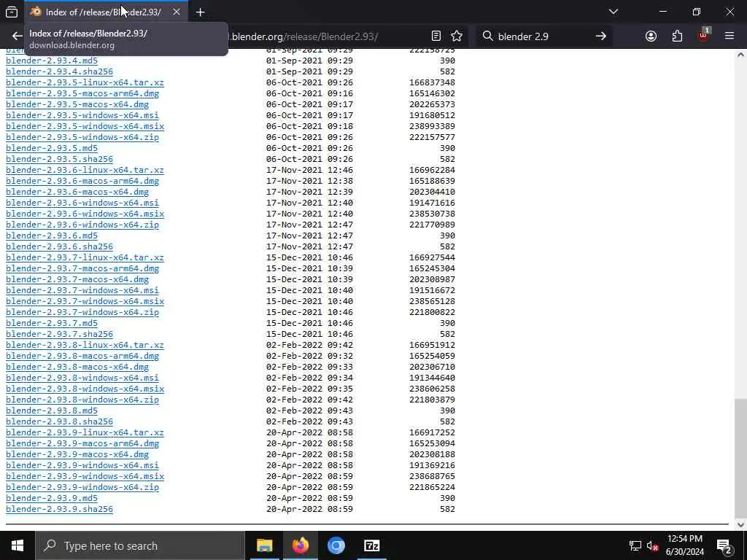The height and width of the screenshot is (560, 747).
Task: Download blender-2.93.8-macos-arm64.dmg
Action: pyautogui.click(x=82, y=356)
